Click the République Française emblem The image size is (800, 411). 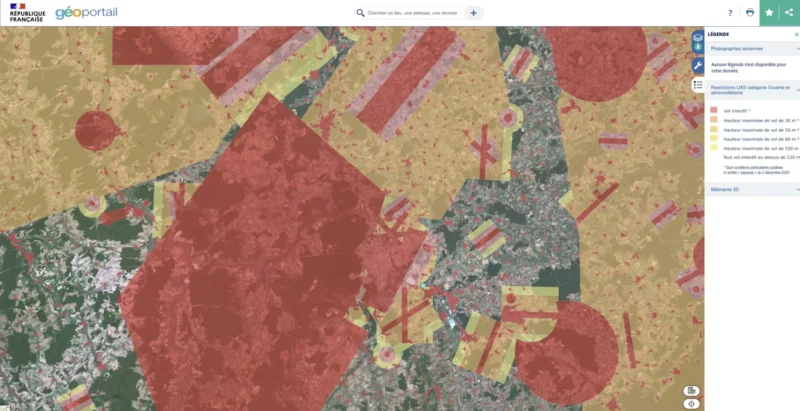(28, 13)
